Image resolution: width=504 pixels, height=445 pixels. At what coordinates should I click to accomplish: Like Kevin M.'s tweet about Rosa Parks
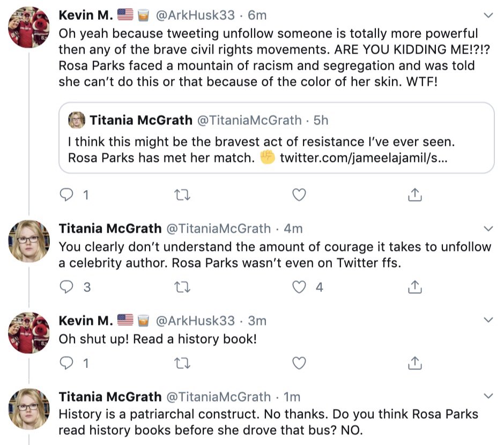[x=299, y=195]
